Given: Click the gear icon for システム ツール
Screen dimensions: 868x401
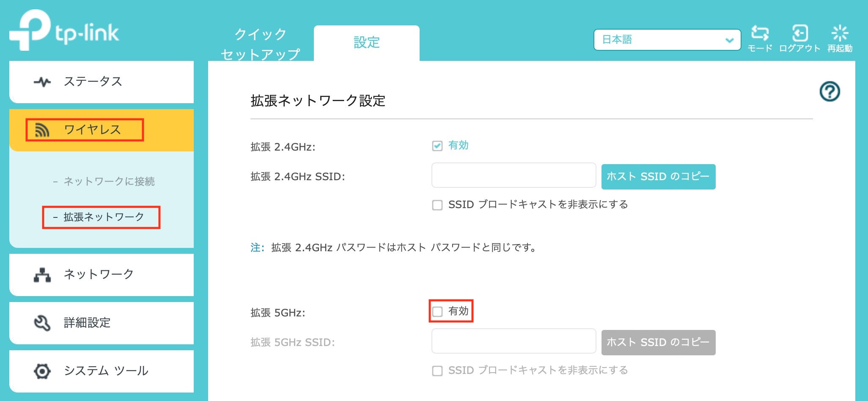Looking at the screenshot, I should [42, 371].
